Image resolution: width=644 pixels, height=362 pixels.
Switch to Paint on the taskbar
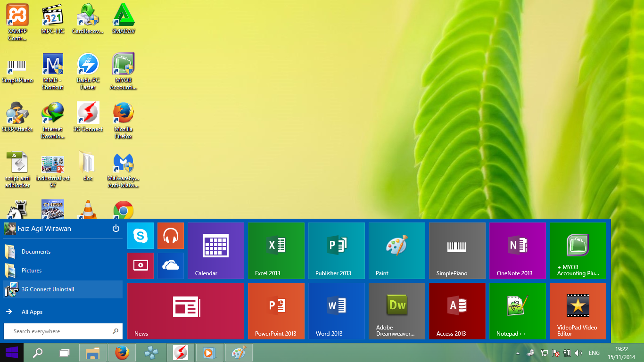click(x=239, y=353)
